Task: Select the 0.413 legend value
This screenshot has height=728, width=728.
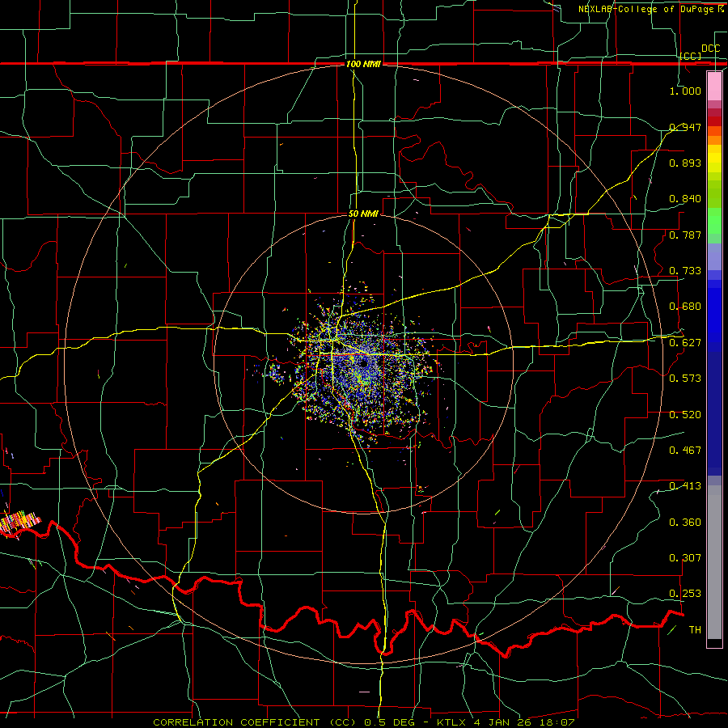Action: 685,486
